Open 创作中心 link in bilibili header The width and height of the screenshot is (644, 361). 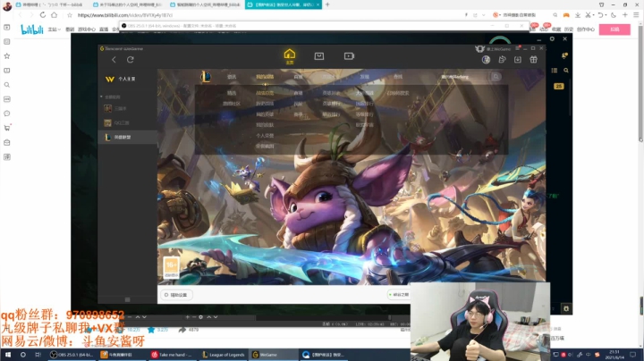(586, 29)
